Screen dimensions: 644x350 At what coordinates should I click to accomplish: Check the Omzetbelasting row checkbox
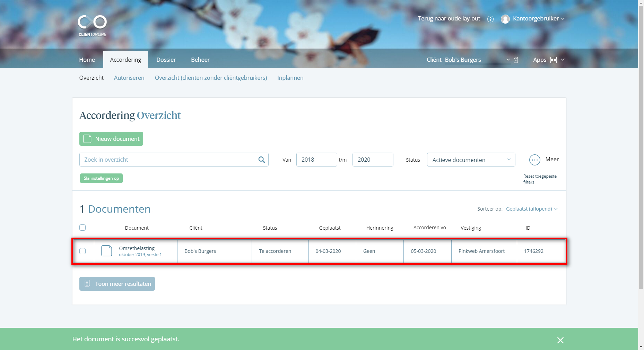pyautogui.click(x=82, y=251)
